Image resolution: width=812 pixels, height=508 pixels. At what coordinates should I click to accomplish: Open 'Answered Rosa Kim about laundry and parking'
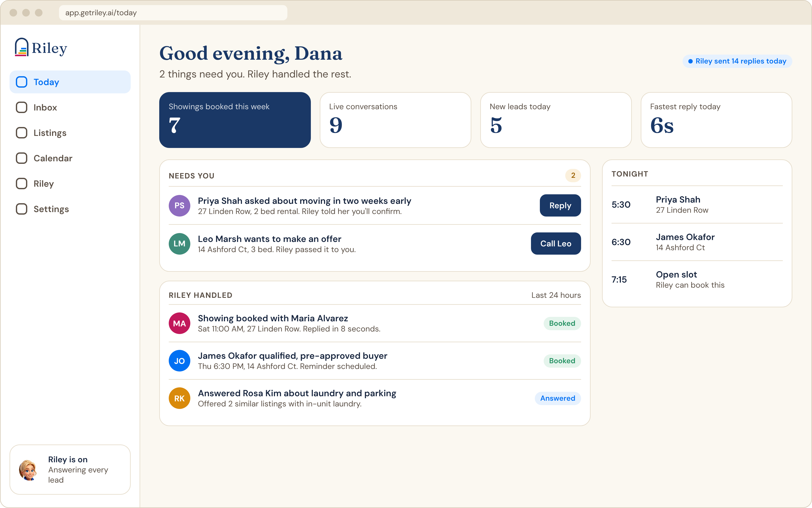297,393
